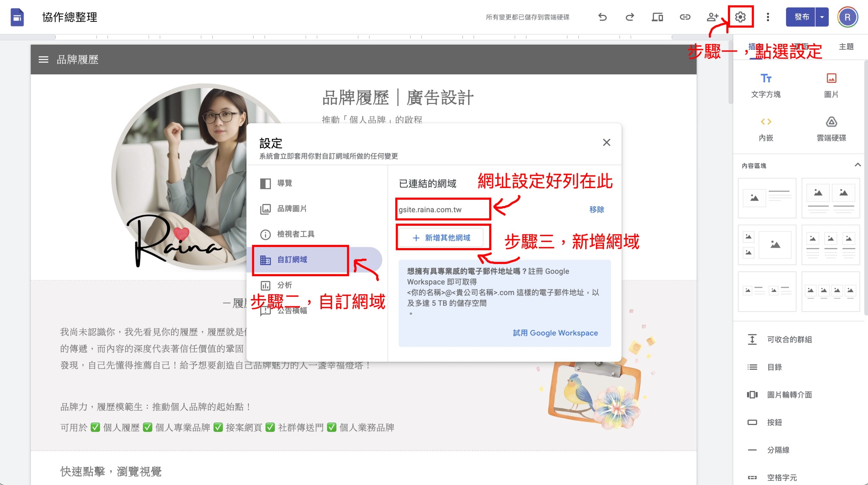
Task: Collapse the 內容區塊 section chevron
Action: click(x=857, y=165)
